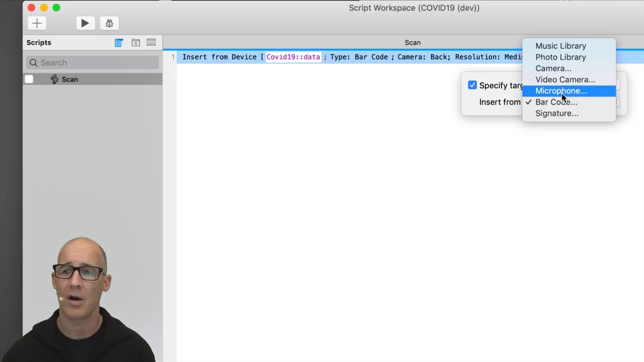Close the Script Workspace window
This screenshot has width=644, height=362.
[x=31, y=8]
